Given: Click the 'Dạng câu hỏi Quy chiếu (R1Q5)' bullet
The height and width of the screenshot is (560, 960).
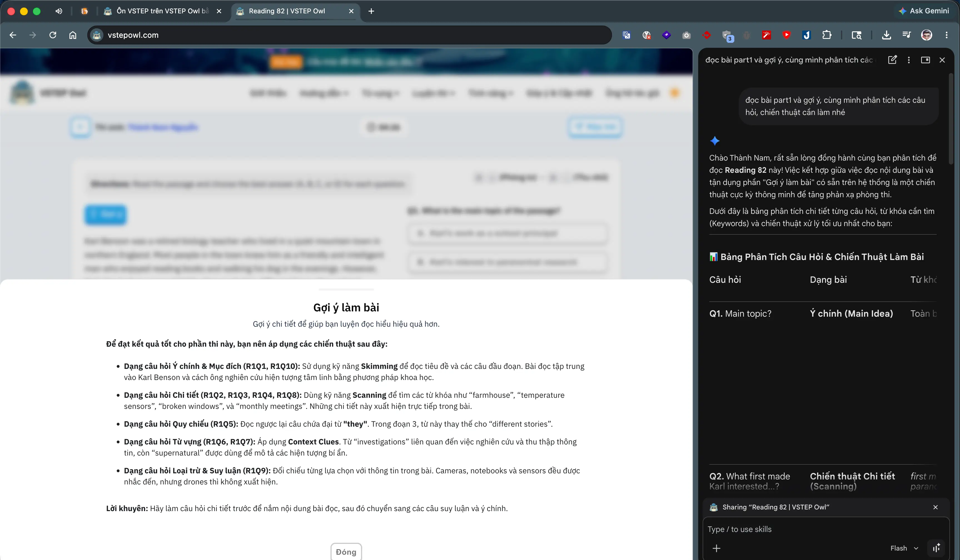Looking at the screenshot, I should coord(338,424).
